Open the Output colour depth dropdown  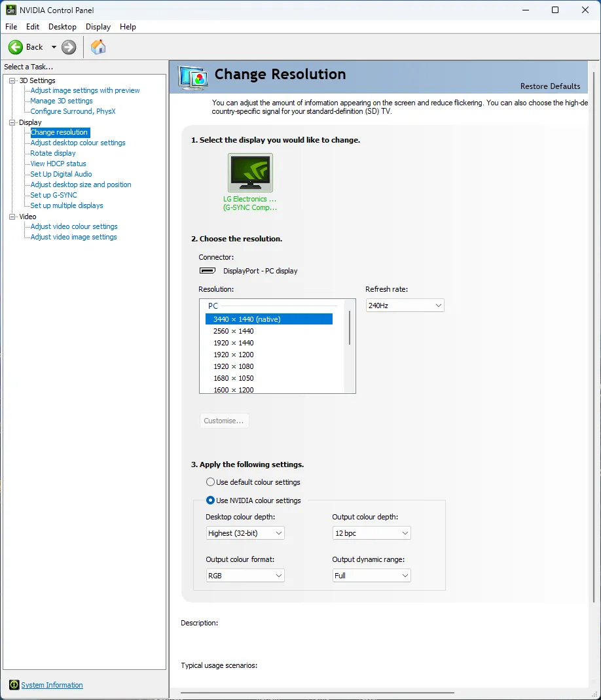click(371, 533)
